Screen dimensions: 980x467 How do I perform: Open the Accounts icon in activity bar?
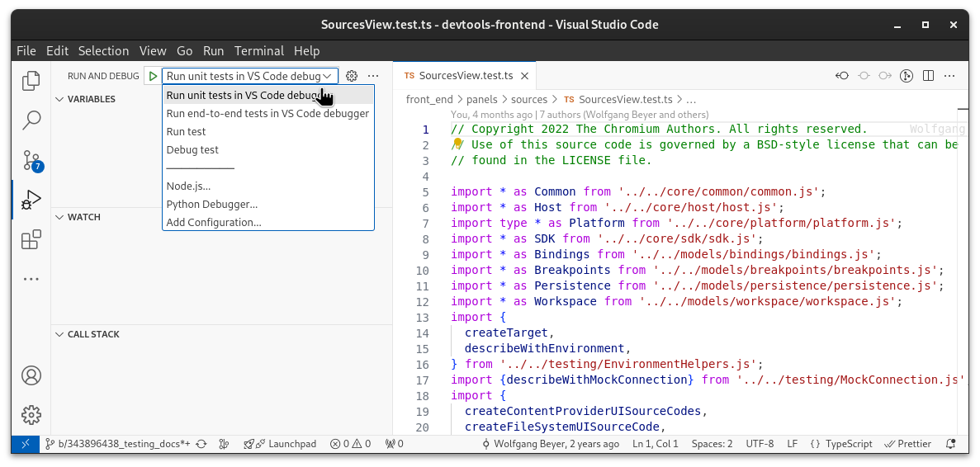(x=31, y=375)
